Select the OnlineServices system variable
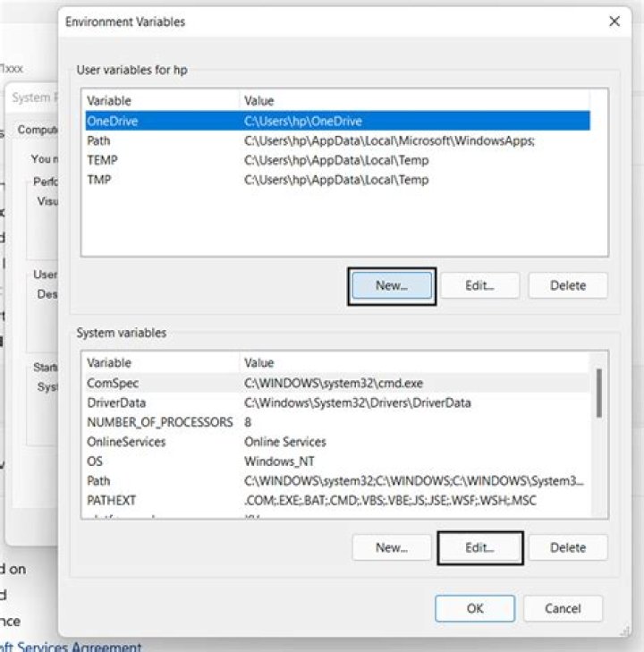644x652 pixels. [337, 442]
